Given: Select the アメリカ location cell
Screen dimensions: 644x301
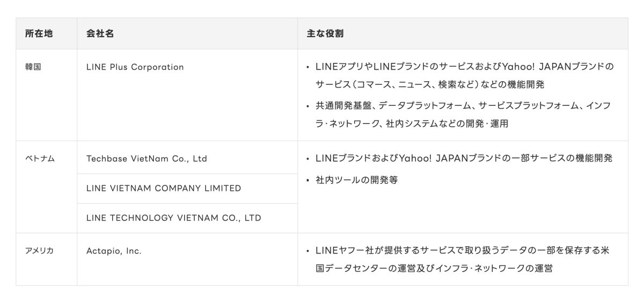Looking at the screenshot, I should 39,250.
